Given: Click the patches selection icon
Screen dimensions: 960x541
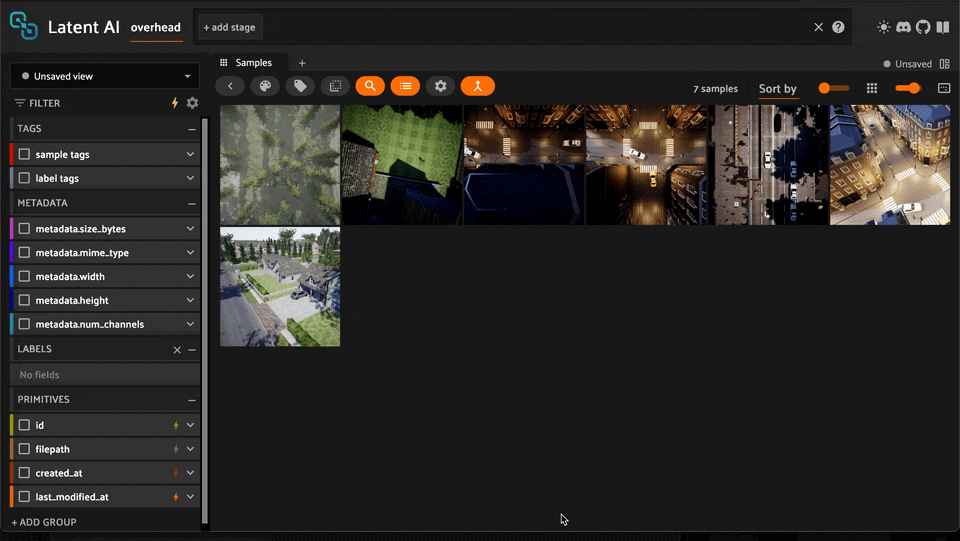Looking at the screenshot, I should coord(336,86).
